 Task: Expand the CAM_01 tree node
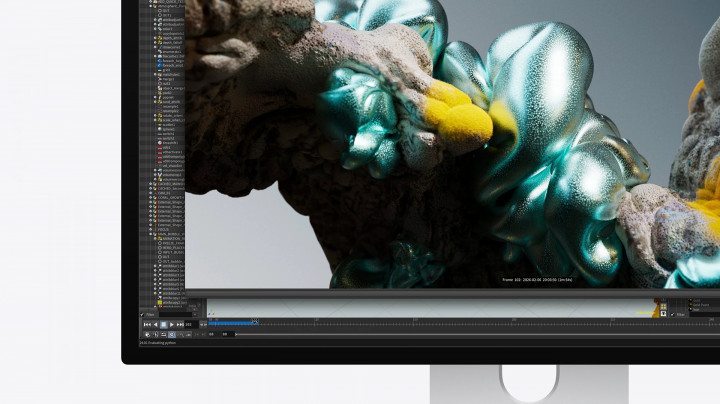click(151, 193)
